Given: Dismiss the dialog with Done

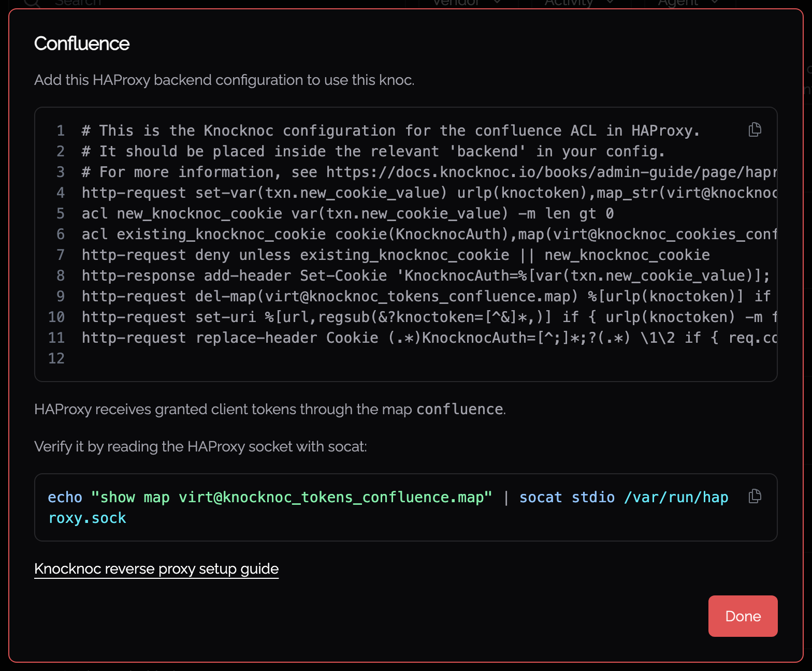Looking at the screenshot, I should 743,616.
